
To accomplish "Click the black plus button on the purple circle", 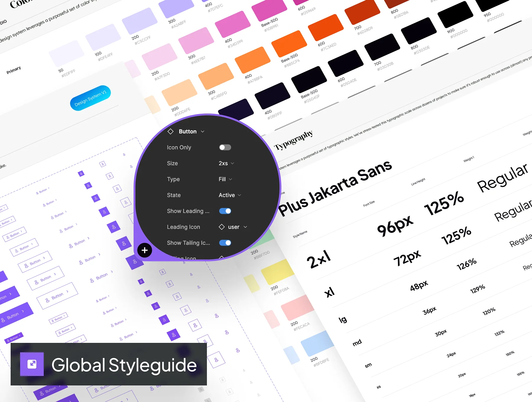I will 145,250.
